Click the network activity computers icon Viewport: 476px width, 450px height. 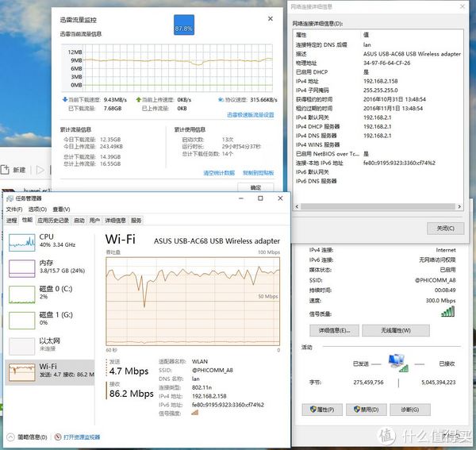398,363
